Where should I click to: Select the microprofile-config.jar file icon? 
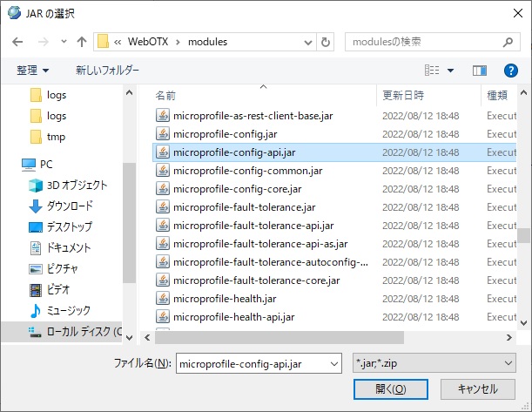[x=162, y=132]
